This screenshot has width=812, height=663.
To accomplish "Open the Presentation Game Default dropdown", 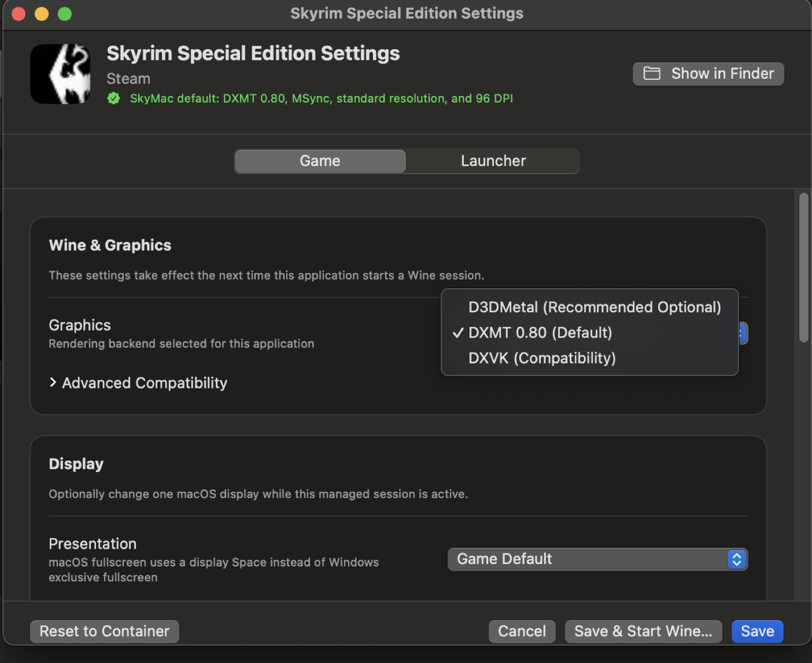I will click(597, 559).
